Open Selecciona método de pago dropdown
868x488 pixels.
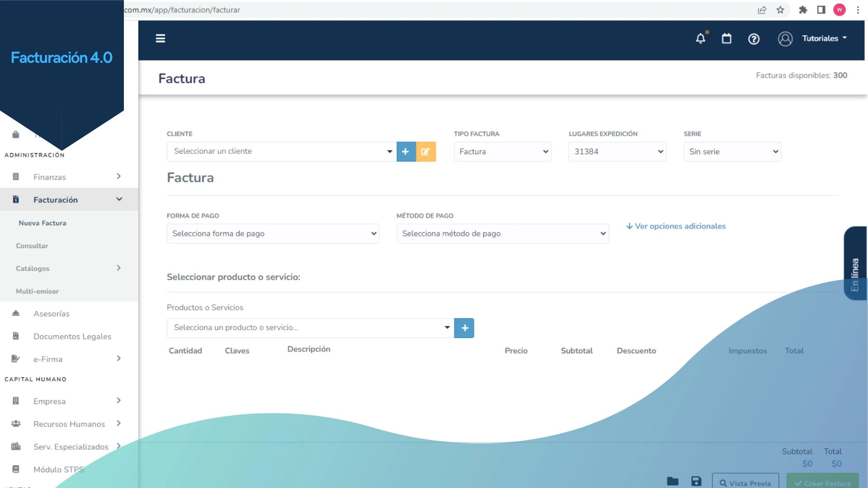[502, 234]
